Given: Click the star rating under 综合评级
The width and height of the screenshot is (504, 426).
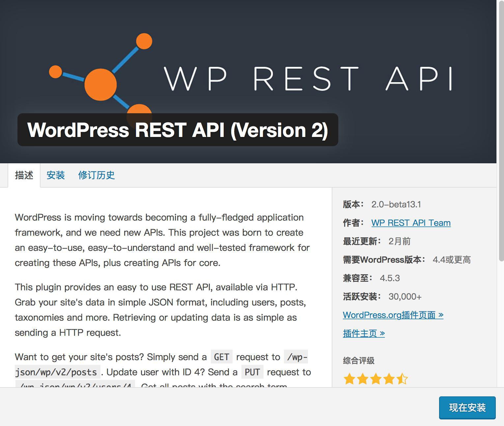Looking at the screenshot, I should [376, 379].
